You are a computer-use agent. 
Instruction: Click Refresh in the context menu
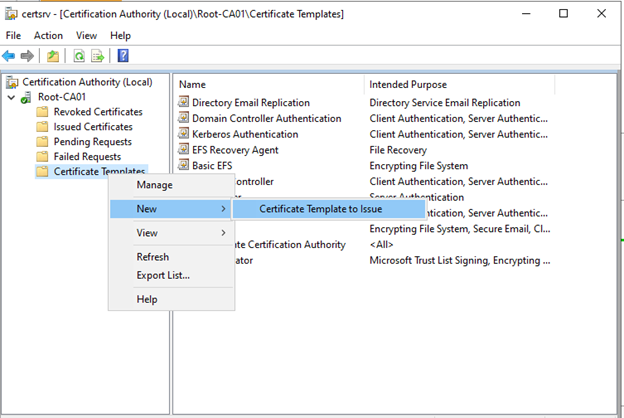point(153,257)
